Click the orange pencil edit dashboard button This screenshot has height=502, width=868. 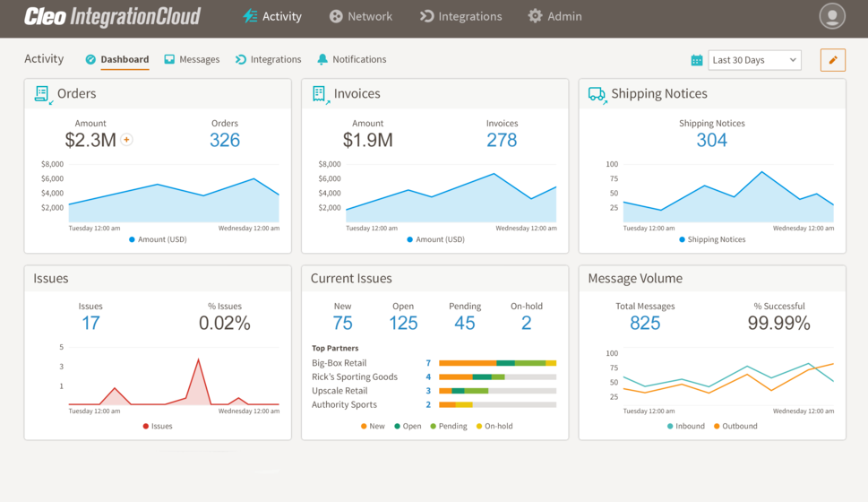pyautogui.click(x=832, y=60)
